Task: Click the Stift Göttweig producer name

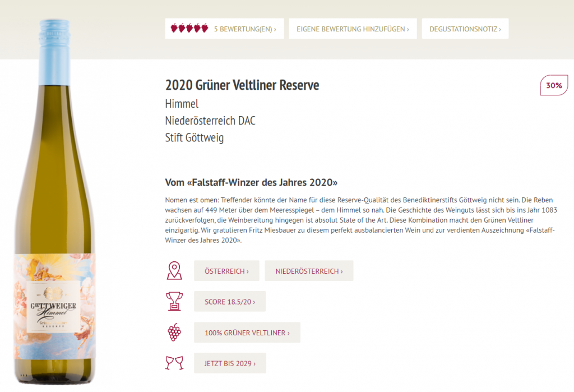Action: [195, 138]
